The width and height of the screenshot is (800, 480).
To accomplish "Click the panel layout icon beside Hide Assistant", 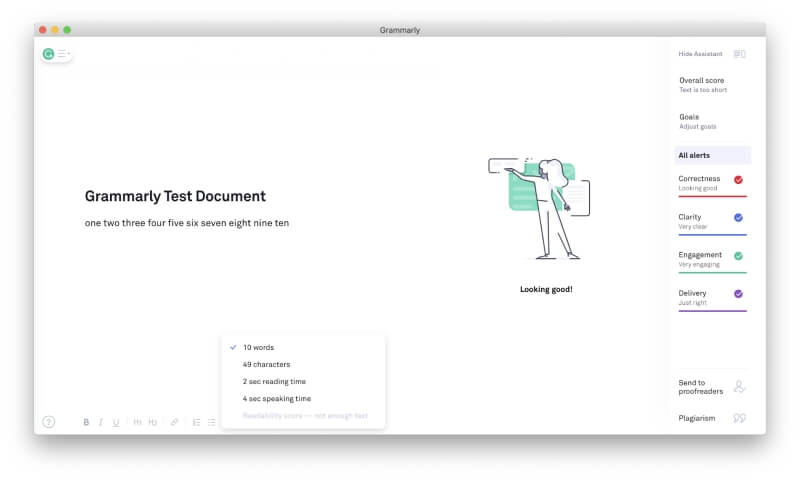I will tap(739, 54).
